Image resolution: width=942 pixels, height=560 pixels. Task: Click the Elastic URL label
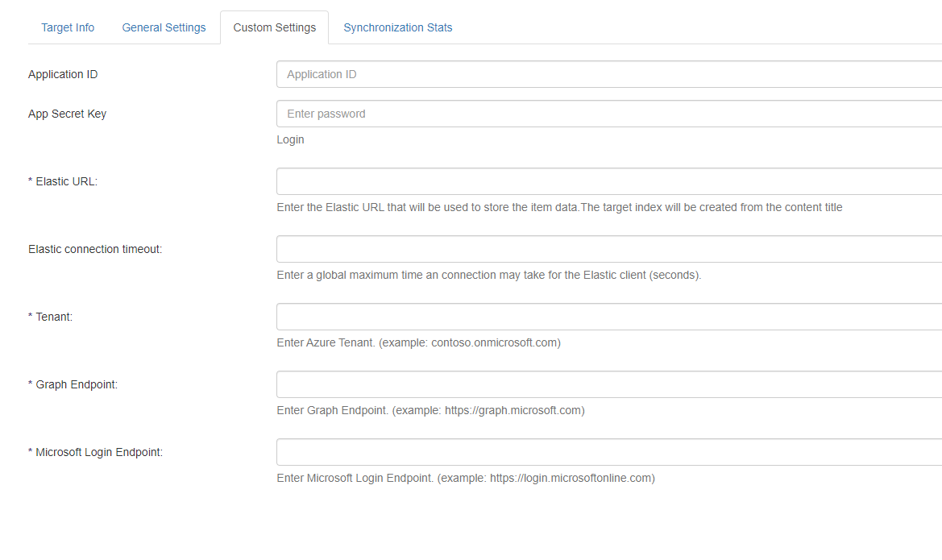coord(63,181)
